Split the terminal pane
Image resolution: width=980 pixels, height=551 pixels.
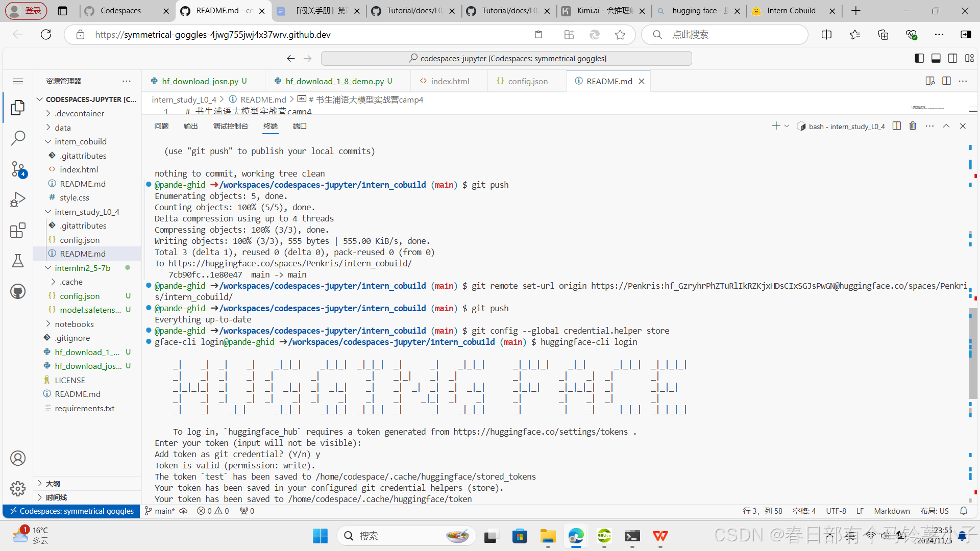[897, 126]
